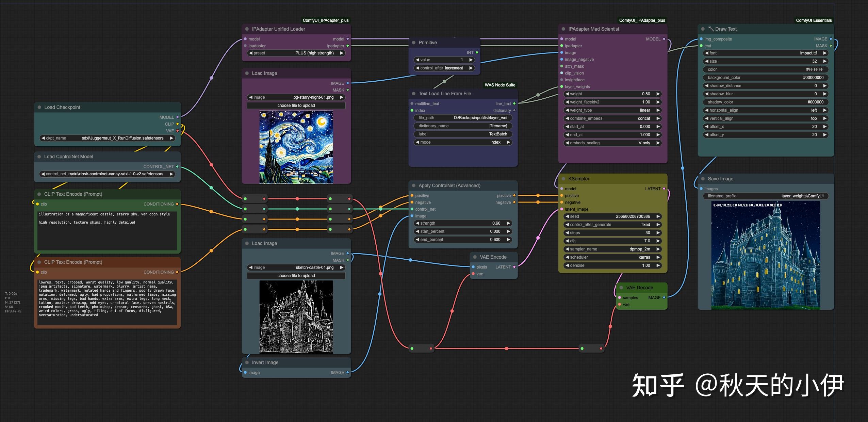Collapse the IPAdapter Mad Scientist node dot
This screenshot has height=422, width=868.
(x=563, y=29)
